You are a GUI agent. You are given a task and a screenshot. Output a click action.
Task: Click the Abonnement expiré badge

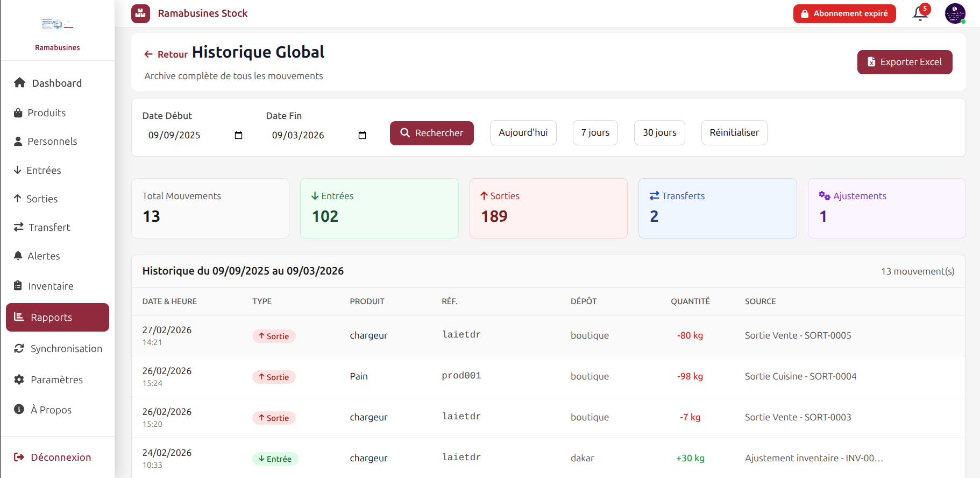tap(844, 13)
